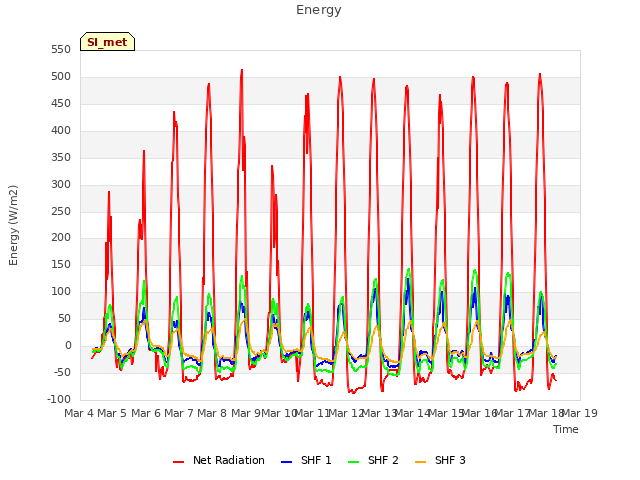
Task: Click the 550 y-axis tick label
Action: click(x=61, y=50)
